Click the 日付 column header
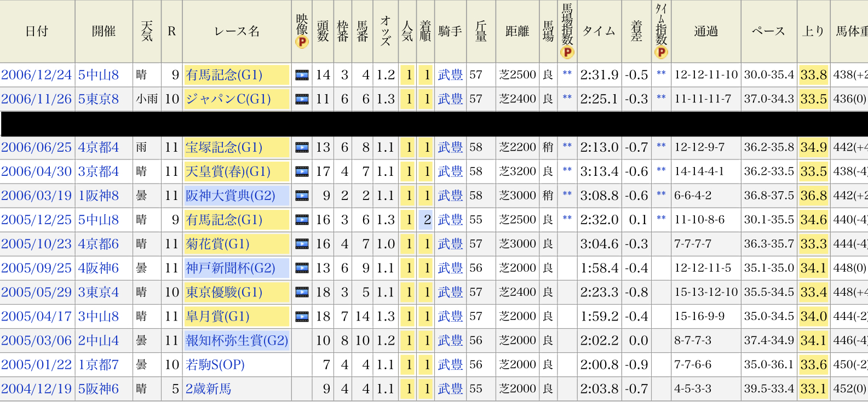 (x=37, y=31)
